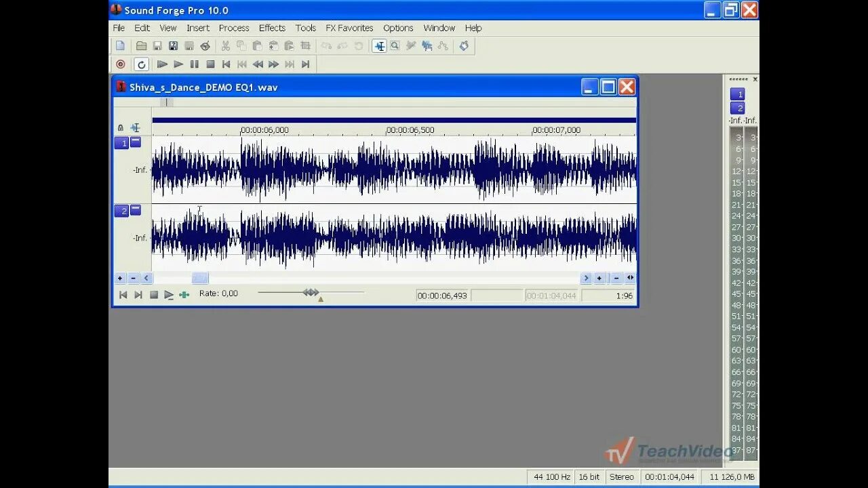The image size is (868, 488).
Task: Click the Copy toolbar icon
Action: (241, 46)
